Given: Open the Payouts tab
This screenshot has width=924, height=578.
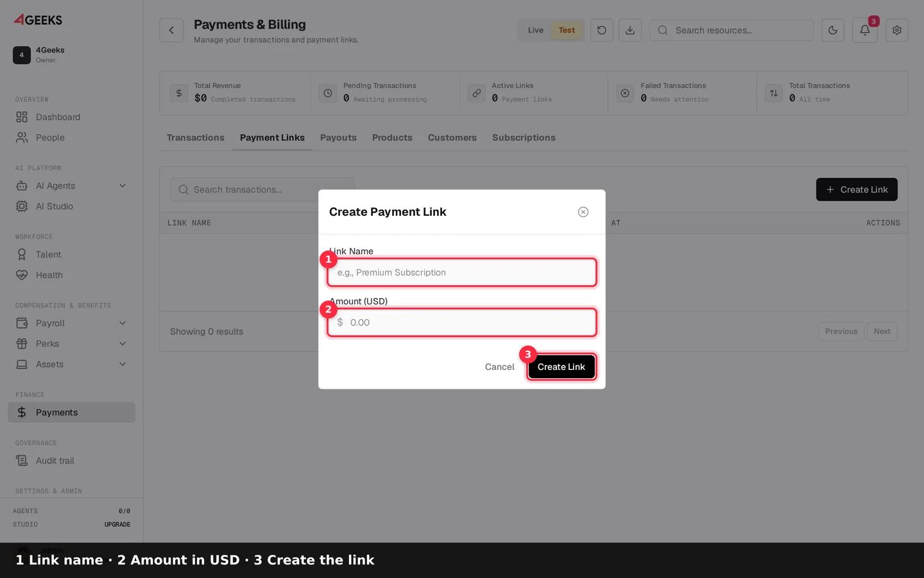Looking at the screenshot, I should tap(338, 137).
